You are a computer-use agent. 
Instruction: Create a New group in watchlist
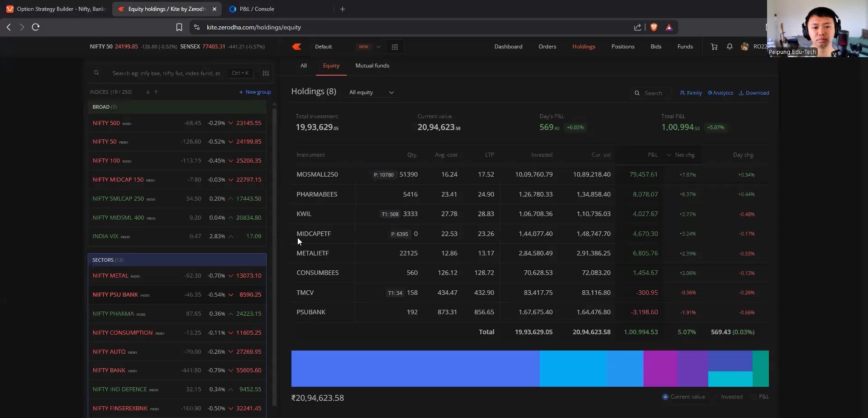(255, 92)
